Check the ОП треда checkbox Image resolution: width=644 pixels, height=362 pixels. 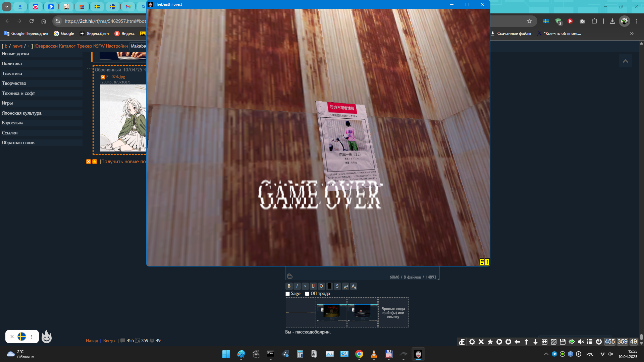307,294
